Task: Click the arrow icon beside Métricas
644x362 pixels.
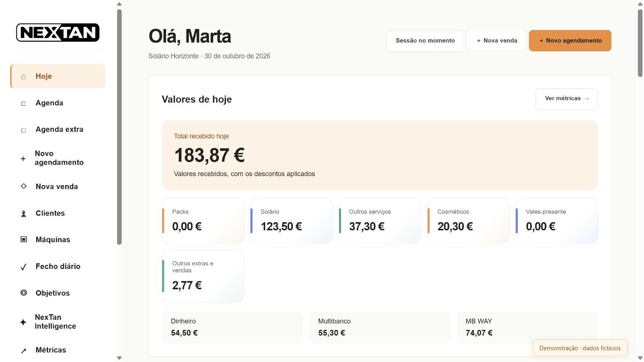Action: pos(23,350)
